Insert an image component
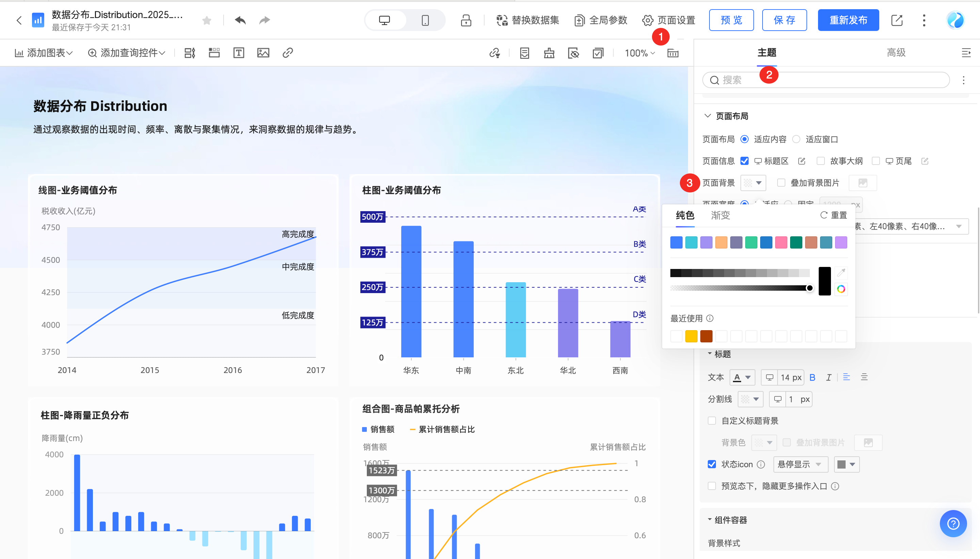 [x=263, y=53]
